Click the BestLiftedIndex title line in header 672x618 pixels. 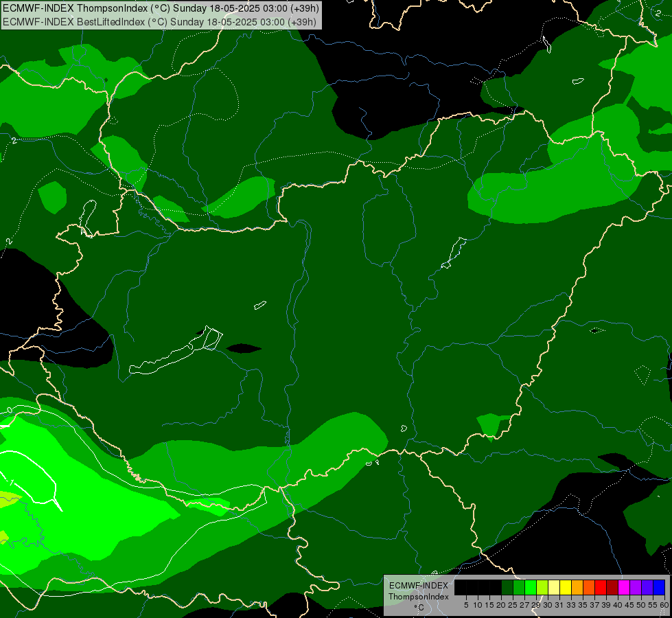click(x=159, y=22)
